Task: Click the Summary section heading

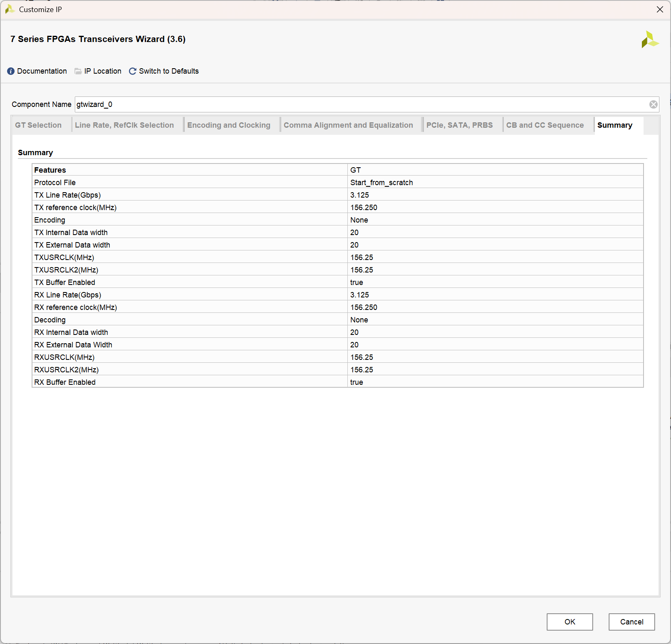Action: [35, 153]
